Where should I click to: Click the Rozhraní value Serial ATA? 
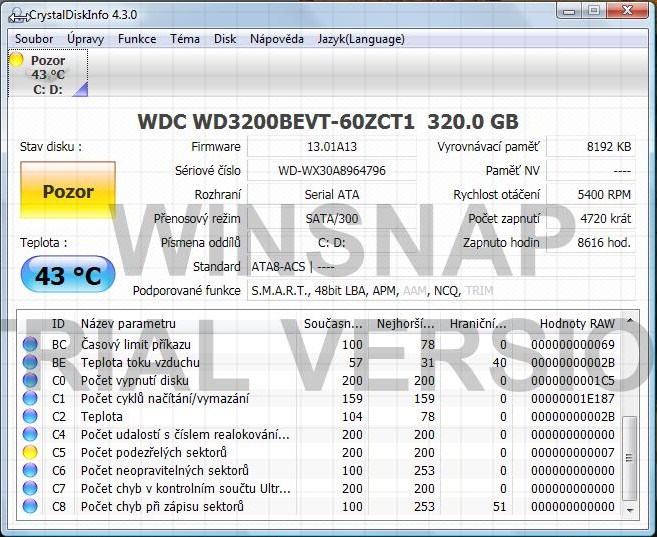coord(332,194)
